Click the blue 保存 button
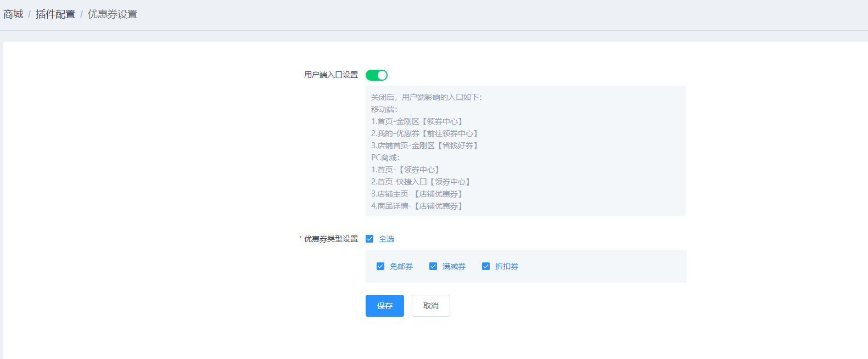 (x=385, y=306)
